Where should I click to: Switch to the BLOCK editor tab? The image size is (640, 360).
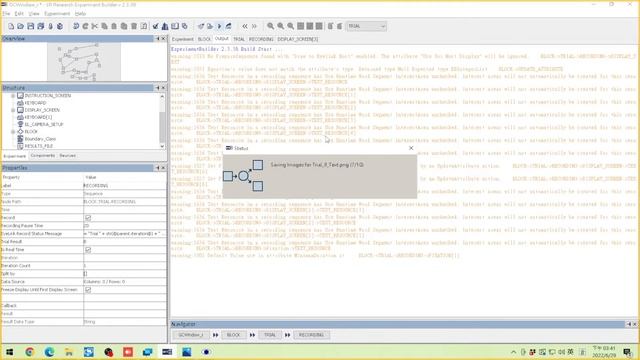pyautogui.click(x=204, y=39)
